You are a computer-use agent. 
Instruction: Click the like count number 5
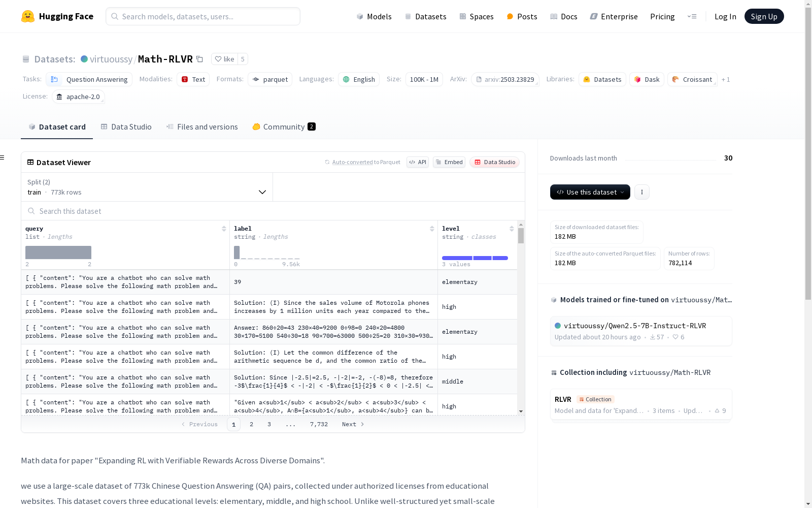pyautogui.click(x=243, y=59)
